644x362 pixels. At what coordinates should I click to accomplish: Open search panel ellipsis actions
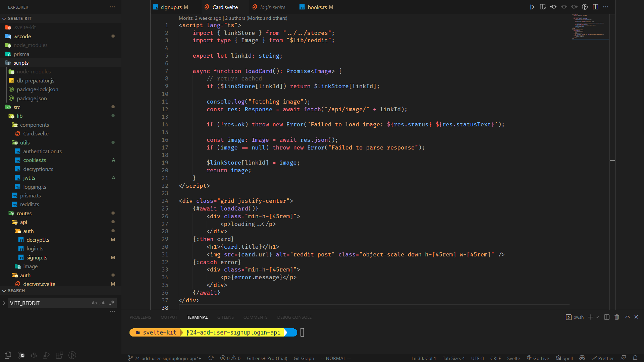point(112,311)
